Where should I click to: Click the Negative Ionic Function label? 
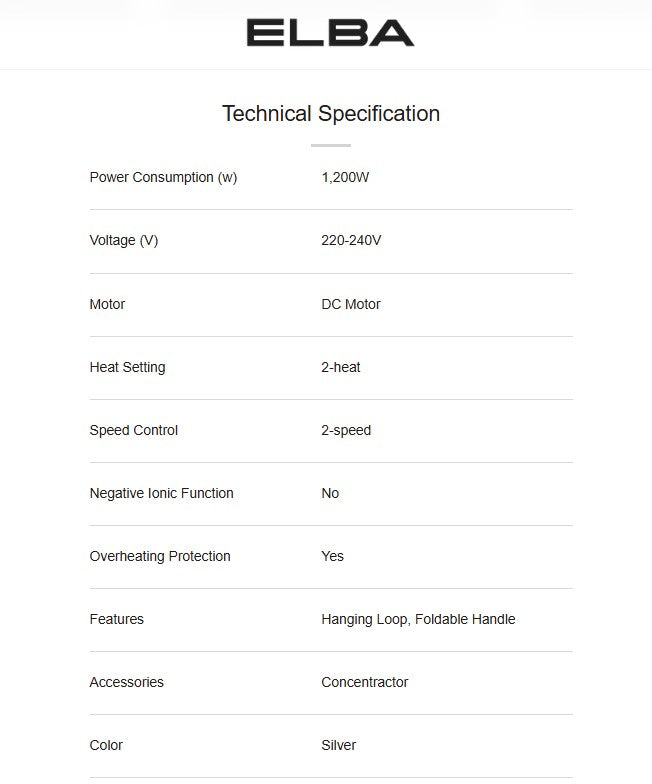[x=161, y=493]
